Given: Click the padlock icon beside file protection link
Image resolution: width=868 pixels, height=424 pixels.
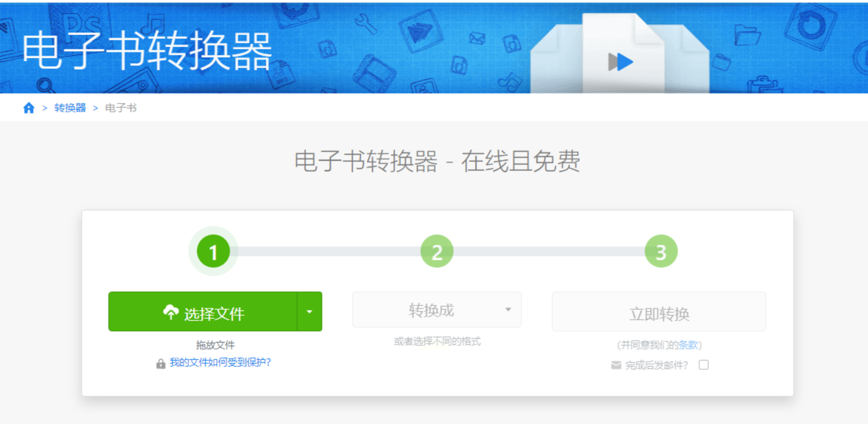Looking at the screenshot, I should (161, 363).
